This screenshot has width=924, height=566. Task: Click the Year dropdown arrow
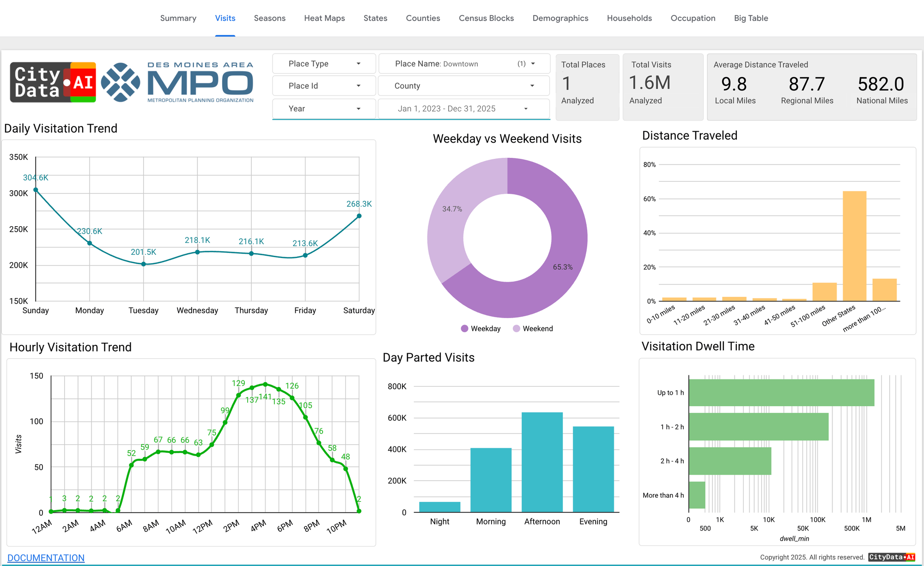pos(359,109)
